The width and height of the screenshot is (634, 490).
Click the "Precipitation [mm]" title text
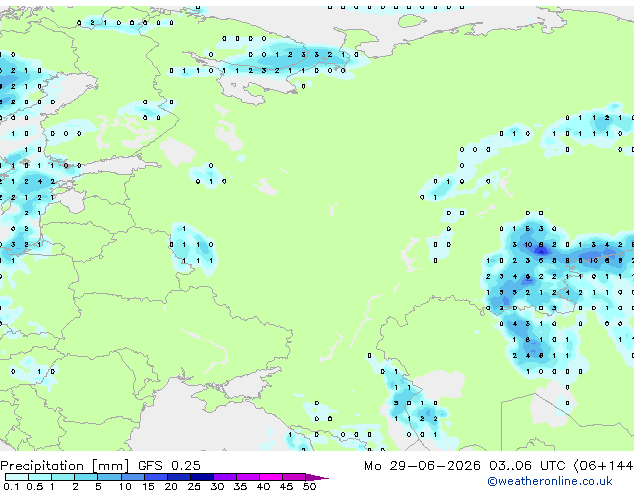pos(65,466)
